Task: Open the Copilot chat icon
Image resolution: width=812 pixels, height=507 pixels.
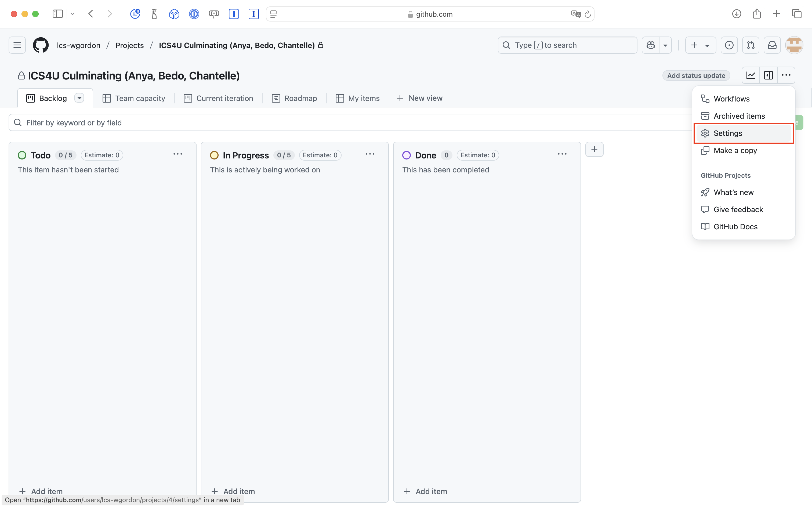Action: click(651, 45)
